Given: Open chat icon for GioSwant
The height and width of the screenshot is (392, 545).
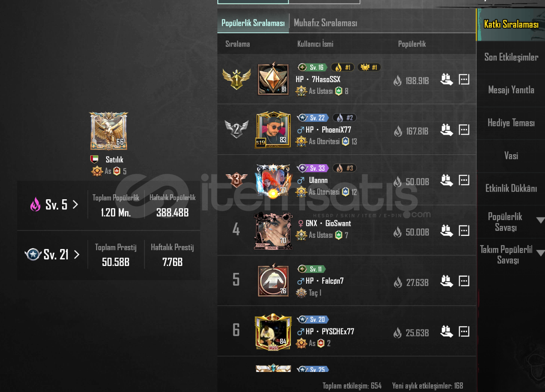Looking at the screenshot, I should point(464,231).
